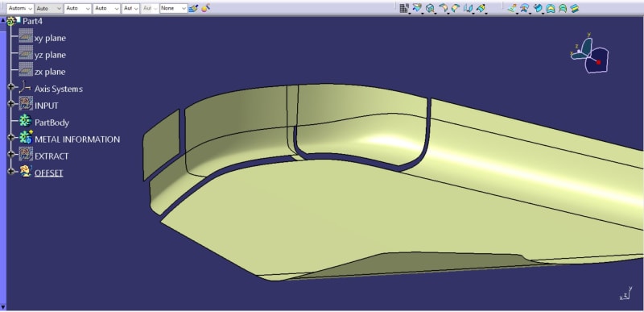644x312 pixels.
Task: Click the Painter format brush icon
Action: pyautogui.click(x=193, y=8)
